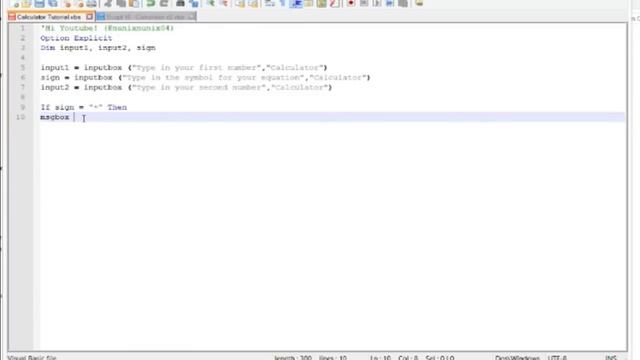Open Find with the binoculars icon
640x360 pixels.
pyautogui.click(x=180, y=3)
